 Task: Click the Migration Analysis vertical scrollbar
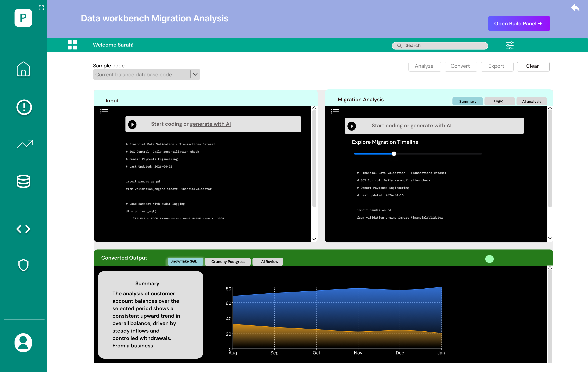pyautogui.click(x=550, y=159)
